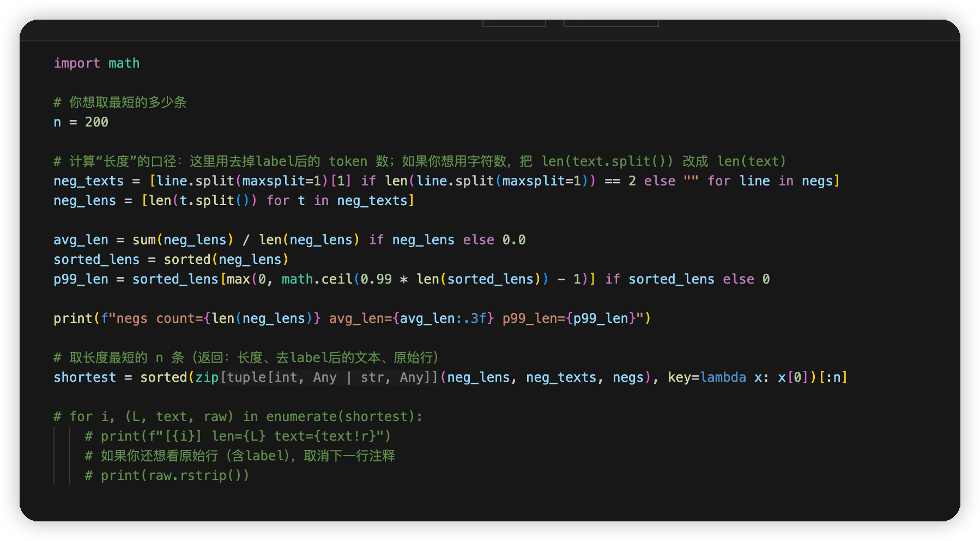Image resolution: width=980 pixels, height=541 pixels.
Task: Click the 'ceil' method in the p99_len line
Action: click(337, 279)
